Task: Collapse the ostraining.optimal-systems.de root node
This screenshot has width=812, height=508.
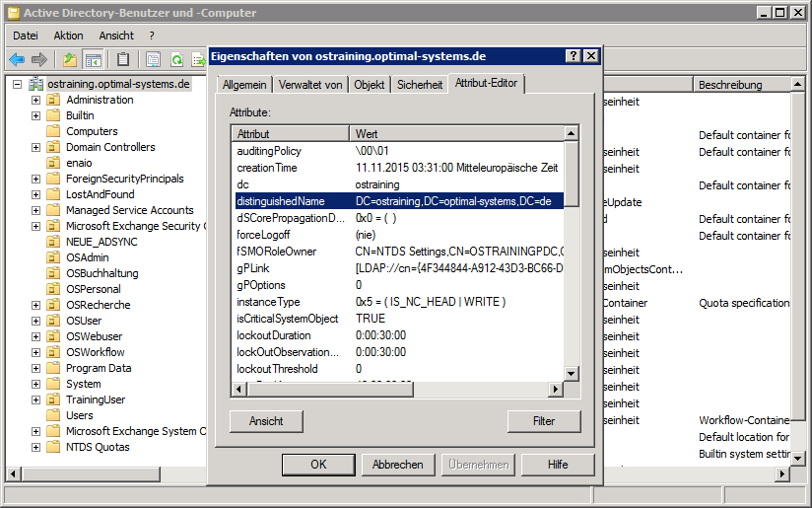Action: tap(17, 84)
